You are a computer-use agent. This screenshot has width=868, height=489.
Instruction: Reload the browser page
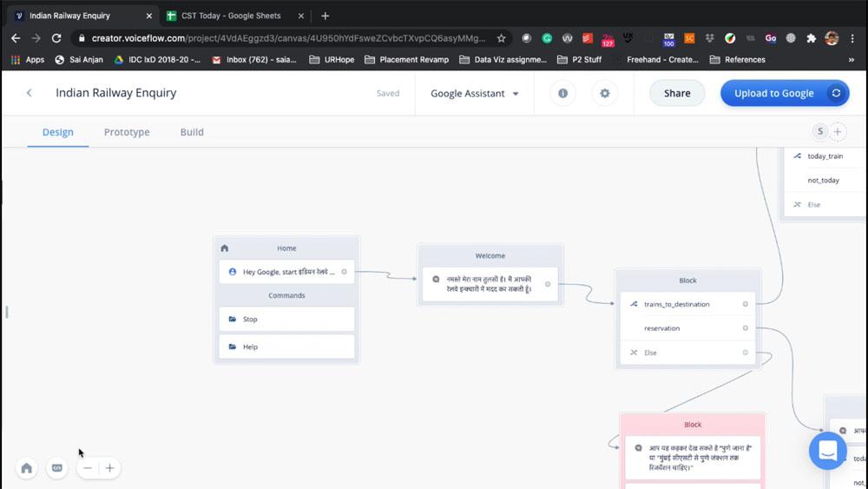pos(56,38)
